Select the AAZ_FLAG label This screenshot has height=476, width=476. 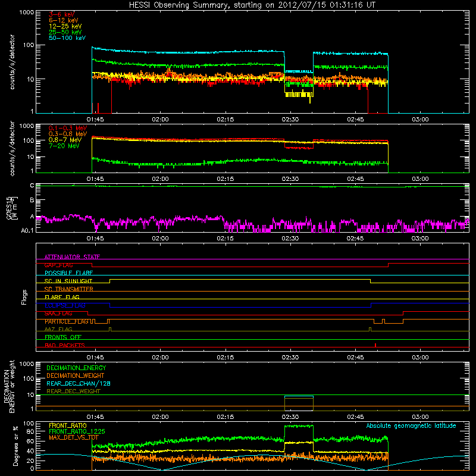58,329
